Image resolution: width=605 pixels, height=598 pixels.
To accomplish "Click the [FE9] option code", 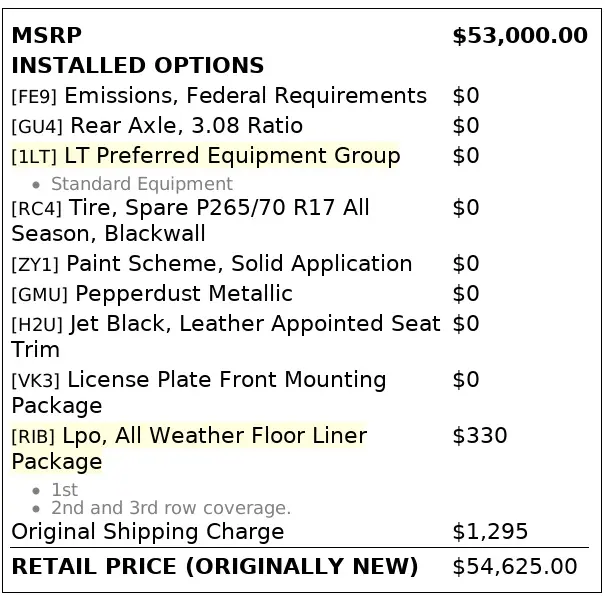I will tap(34, 97).
